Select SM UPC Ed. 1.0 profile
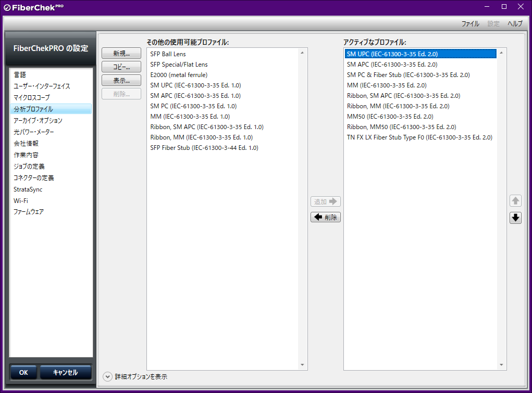Screen dimensions: 532x393 click(223, 85)
